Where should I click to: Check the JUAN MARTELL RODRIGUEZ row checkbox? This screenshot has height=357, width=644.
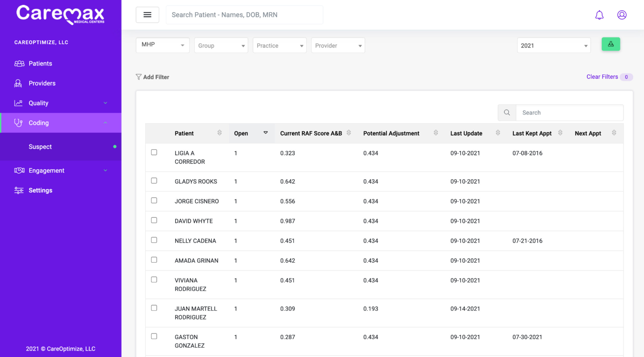coord(154,308)
